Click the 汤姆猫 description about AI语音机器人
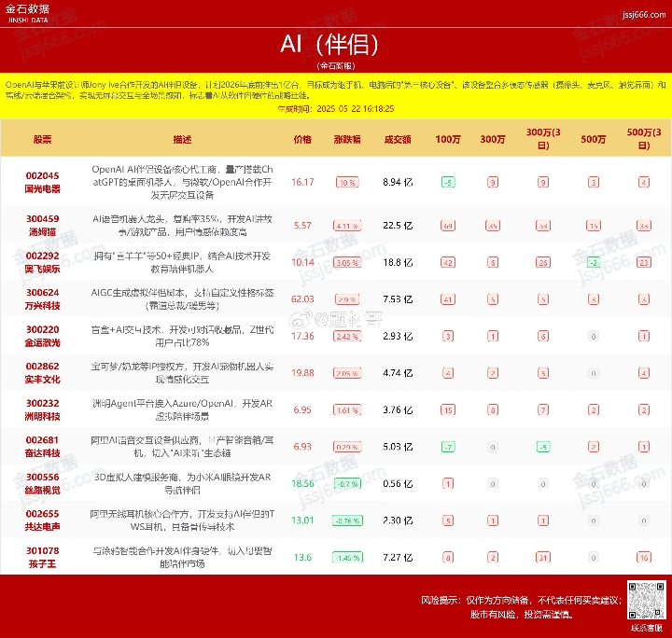Screen dimensions: 672x638 point(182,225)
